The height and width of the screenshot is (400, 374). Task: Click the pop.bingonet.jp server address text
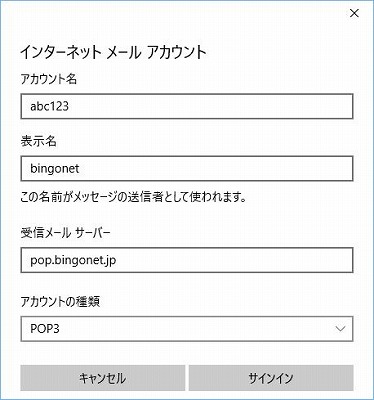click(x=73, y=261)
